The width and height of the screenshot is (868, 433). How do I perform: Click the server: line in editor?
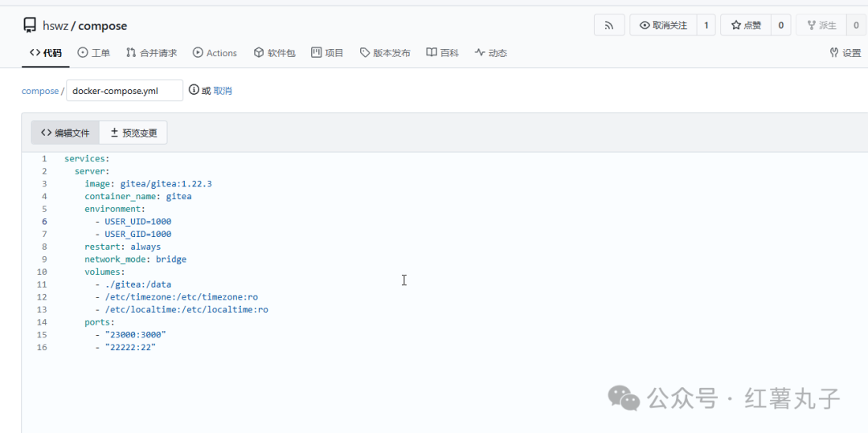92,171
